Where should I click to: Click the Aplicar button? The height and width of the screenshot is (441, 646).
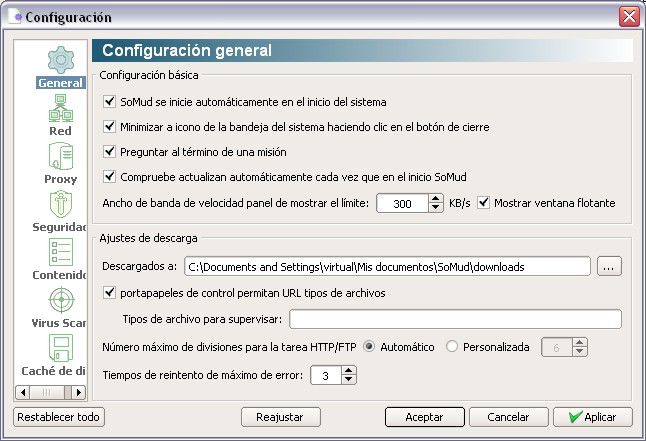[593, 417]
